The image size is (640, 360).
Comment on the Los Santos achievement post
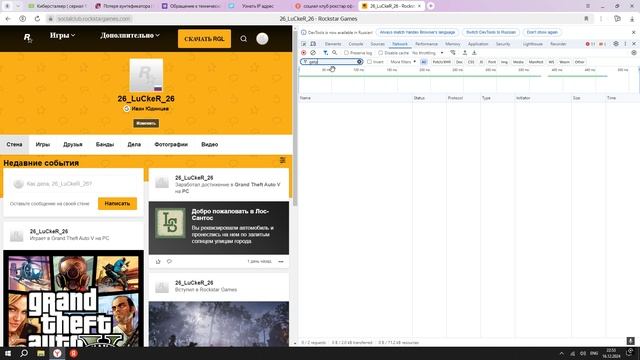pos(169,261)
